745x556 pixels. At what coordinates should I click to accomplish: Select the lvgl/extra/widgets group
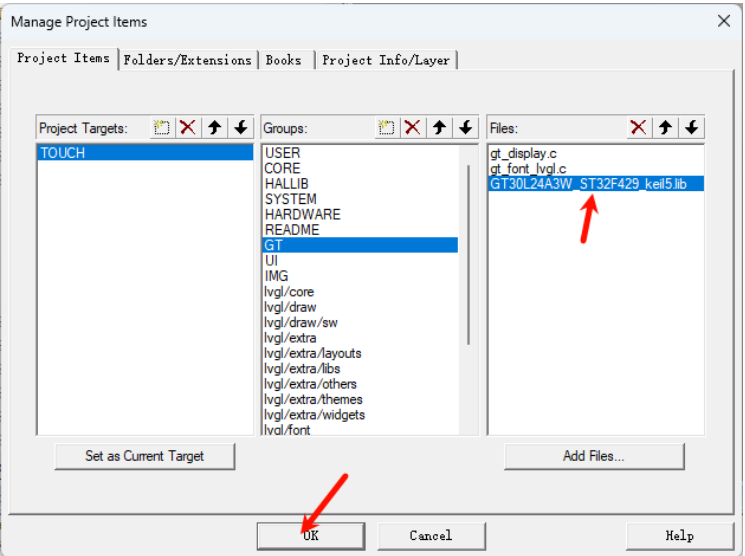tap(361, 415)
